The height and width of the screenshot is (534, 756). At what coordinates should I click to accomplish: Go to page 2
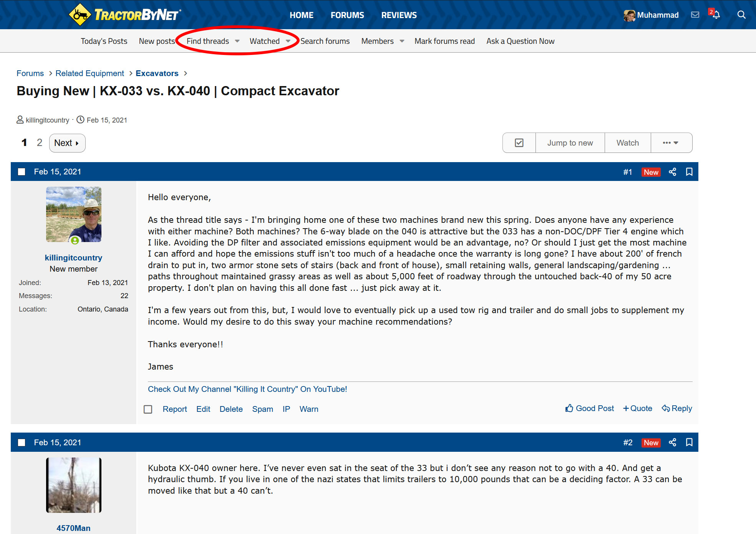click(39, 143)
